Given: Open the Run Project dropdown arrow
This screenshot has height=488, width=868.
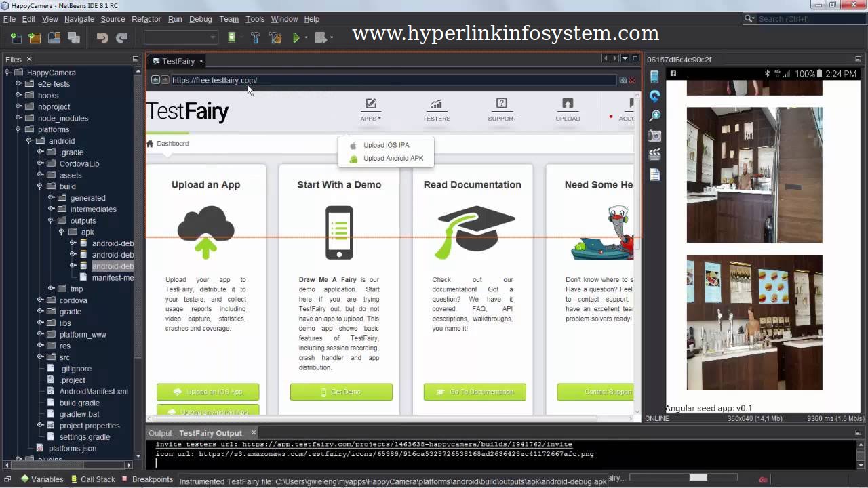Looking at the screenshot, I should tap(307, 38).
